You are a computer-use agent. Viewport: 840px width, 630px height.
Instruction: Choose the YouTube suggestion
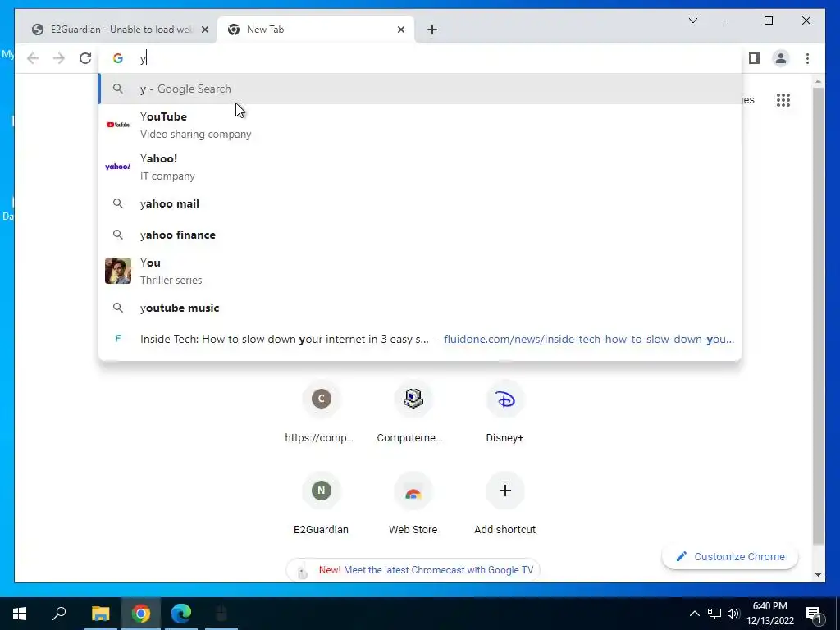point(420,125)
